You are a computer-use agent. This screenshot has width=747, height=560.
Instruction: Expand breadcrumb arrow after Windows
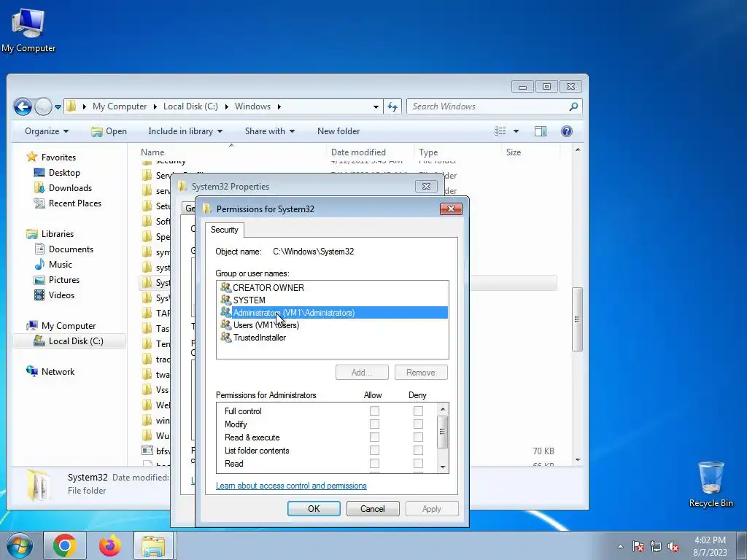(279, 106)
